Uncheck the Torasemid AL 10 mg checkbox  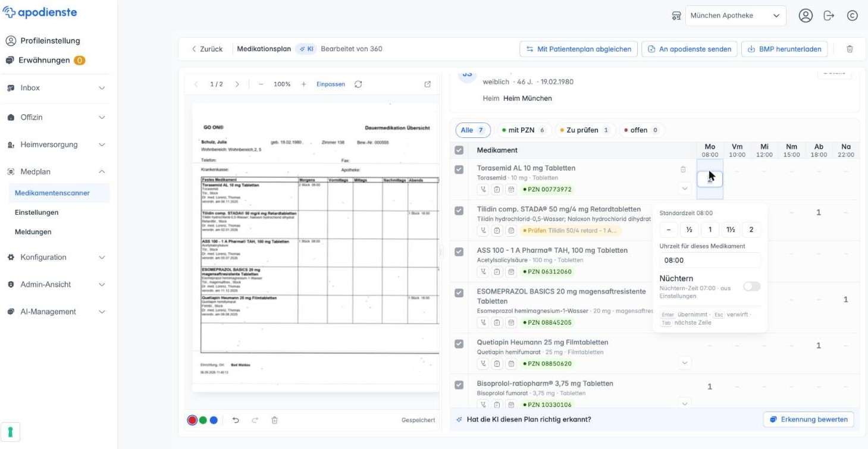pos(459,169)
